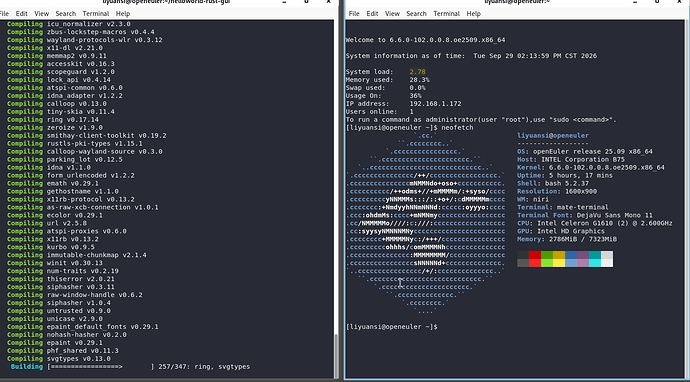Click 'rustls-pki-types v1.15.1' line
This screenshot has width=690, height=382.
tap(75, 143)
